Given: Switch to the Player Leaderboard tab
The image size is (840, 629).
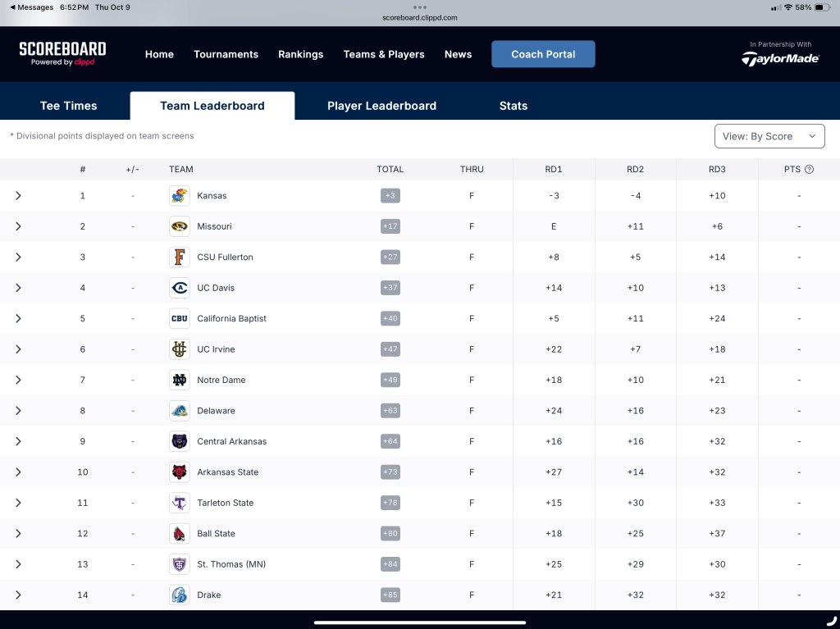Looking at the screenshot, I should pos(381,106).
